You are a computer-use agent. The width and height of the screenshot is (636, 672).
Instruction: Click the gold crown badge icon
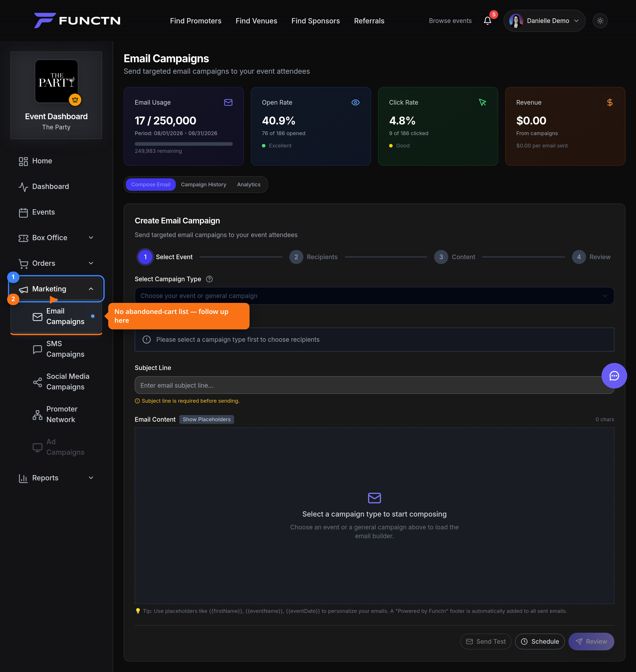click(75, 100)
